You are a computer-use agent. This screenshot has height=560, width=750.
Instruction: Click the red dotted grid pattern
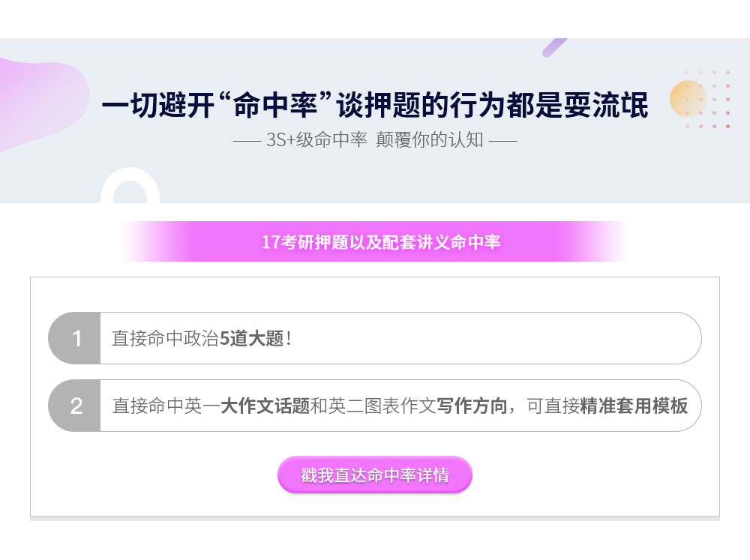(708, 99)
